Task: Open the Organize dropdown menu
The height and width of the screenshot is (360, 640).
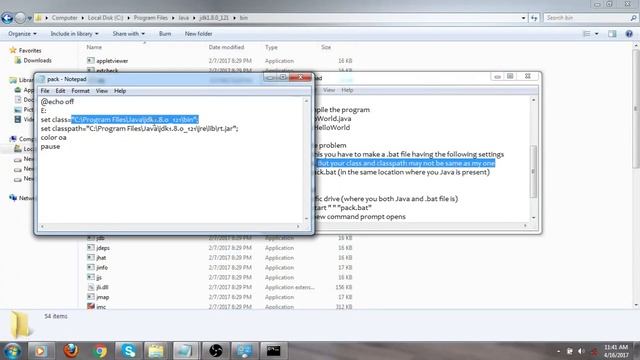Action: click(22, 34)
